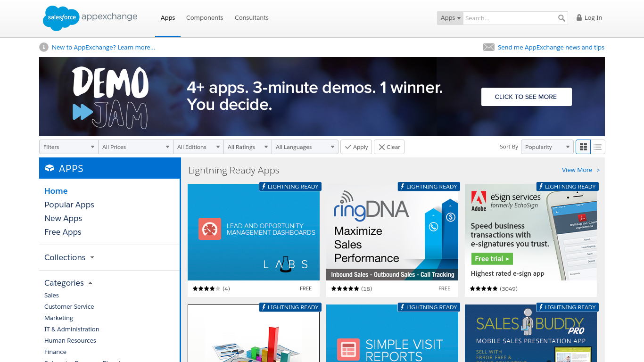Click the Apply filters button

356,147
